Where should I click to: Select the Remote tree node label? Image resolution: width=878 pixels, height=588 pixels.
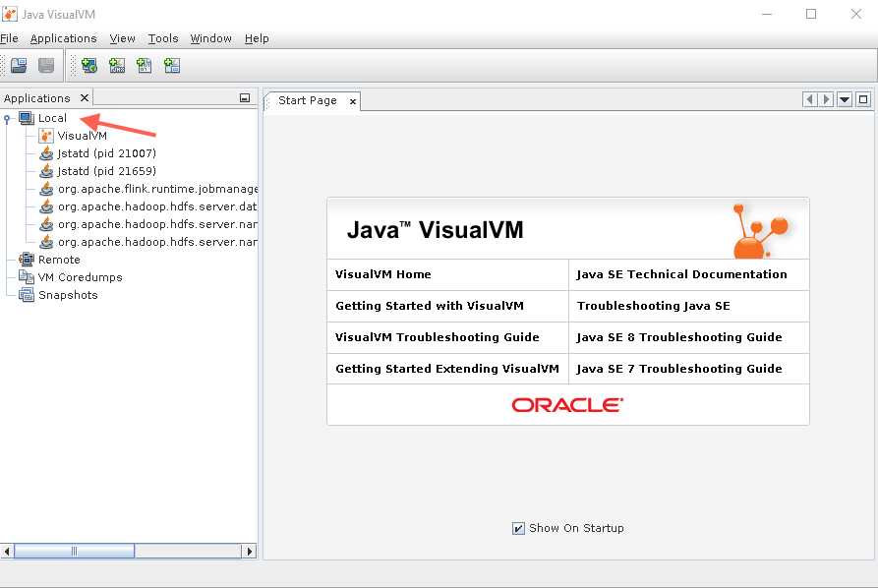pyautogui.click(x=59, y=260)
